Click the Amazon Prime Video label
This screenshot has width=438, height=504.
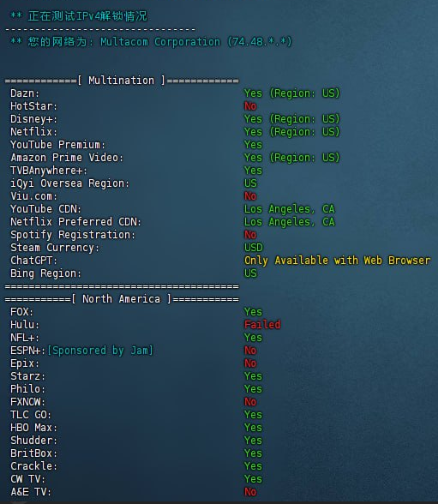67,158
